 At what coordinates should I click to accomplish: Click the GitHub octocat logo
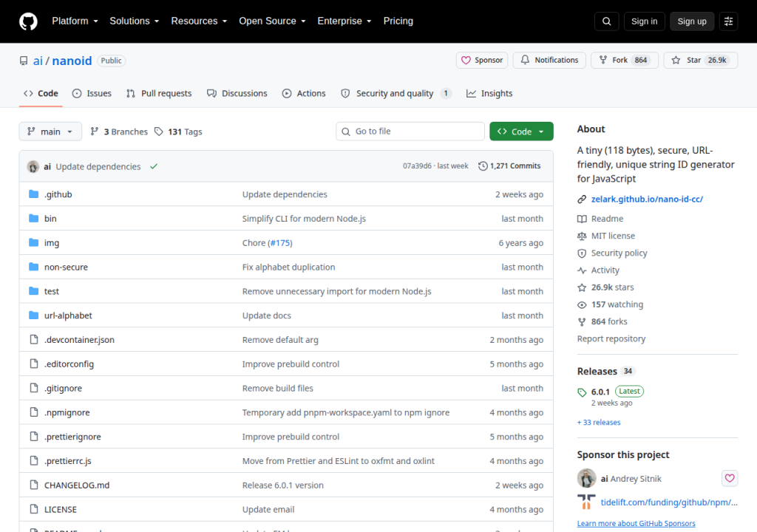click(28, 21)
